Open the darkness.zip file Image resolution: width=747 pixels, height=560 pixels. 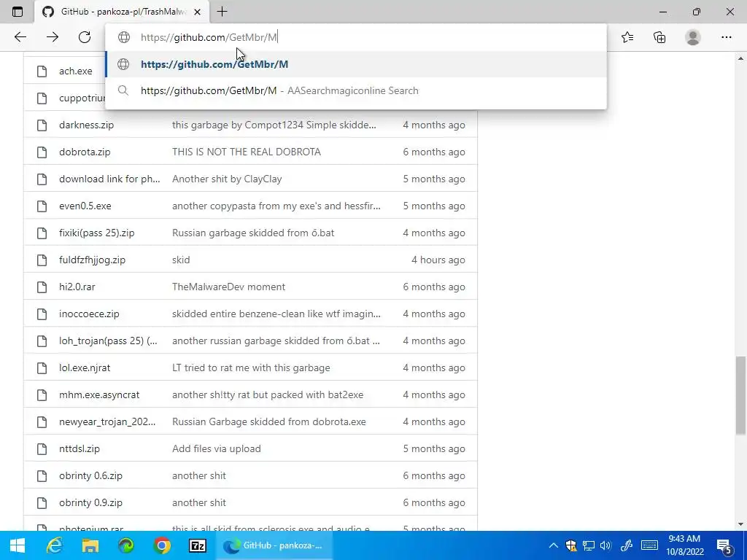[x=86, y=125]
